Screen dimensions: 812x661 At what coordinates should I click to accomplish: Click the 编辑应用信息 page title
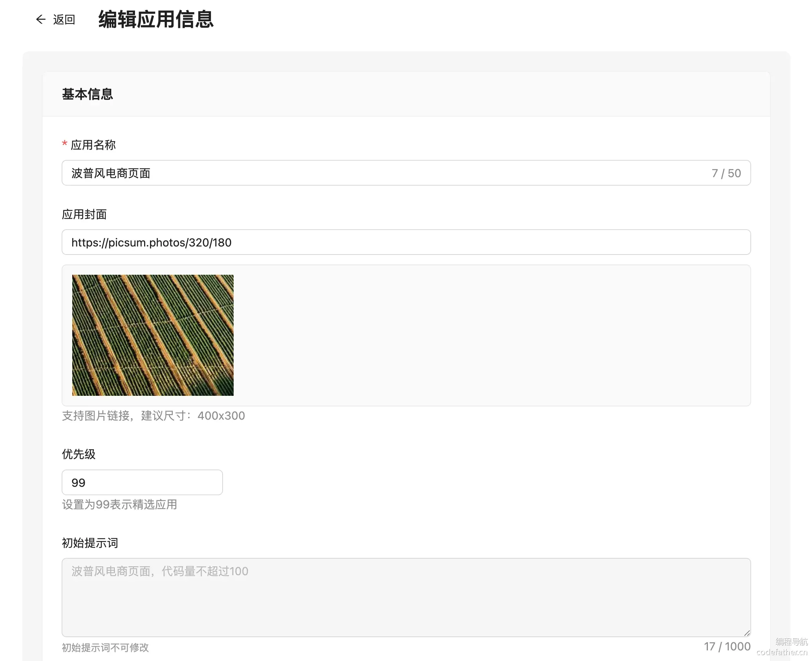(156, 19)
